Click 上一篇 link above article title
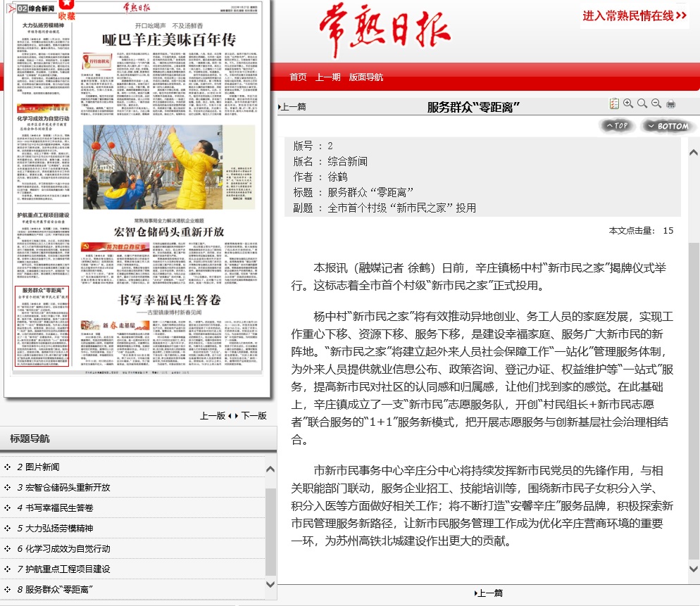The width and height of the screenshot is (700, 606). [x=292, y=107]
